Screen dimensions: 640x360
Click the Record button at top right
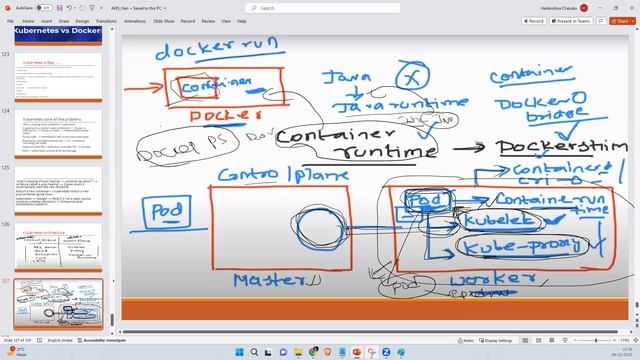click(534, 21)
